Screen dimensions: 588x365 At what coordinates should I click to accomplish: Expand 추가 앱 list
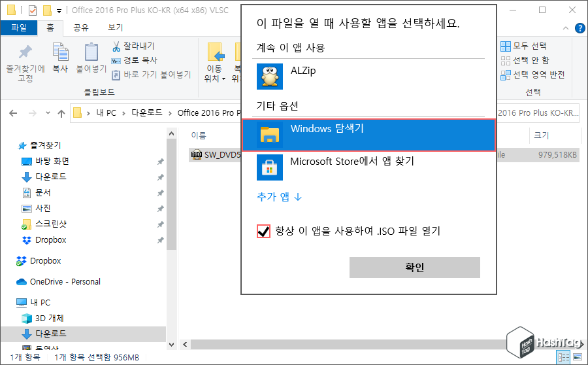[280, 197]
